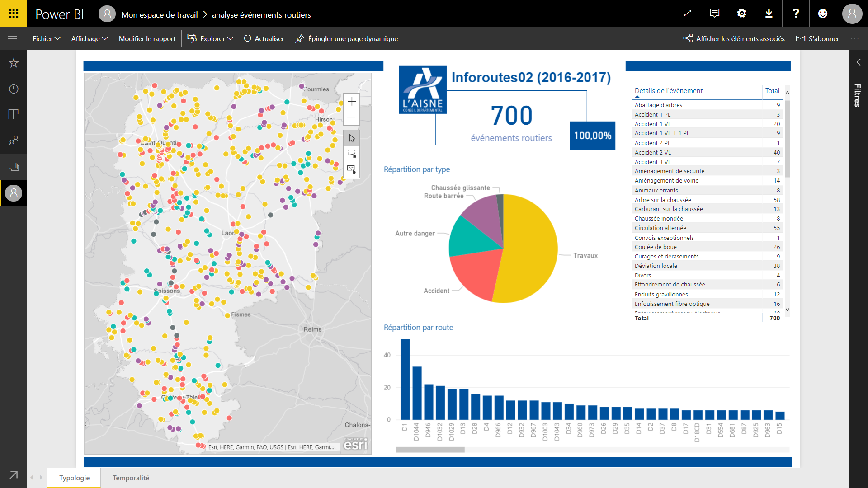868x488 pixels.
Task: Open settings gear icon
Action: pyautogui.click(x=741, y=14)
